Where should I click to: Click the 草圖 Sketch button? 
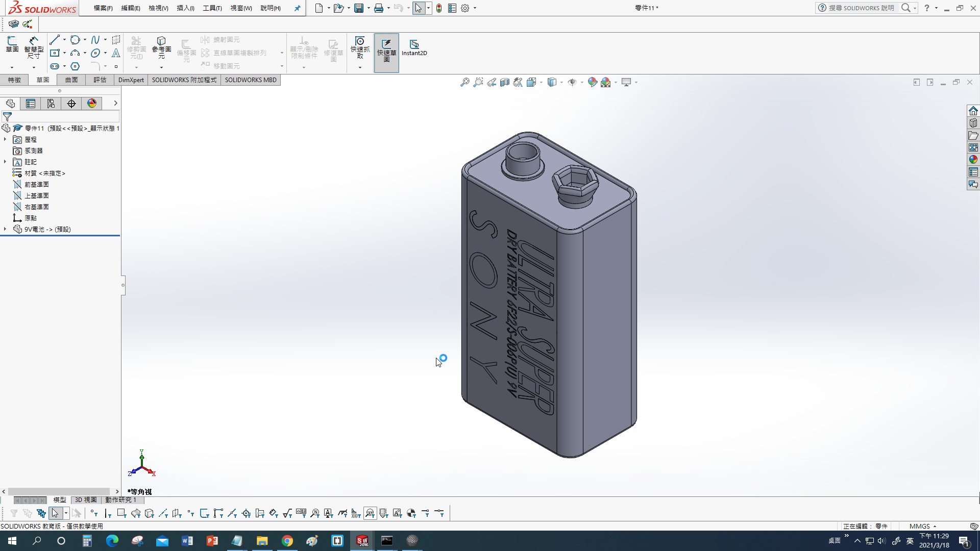pos(12,44)
